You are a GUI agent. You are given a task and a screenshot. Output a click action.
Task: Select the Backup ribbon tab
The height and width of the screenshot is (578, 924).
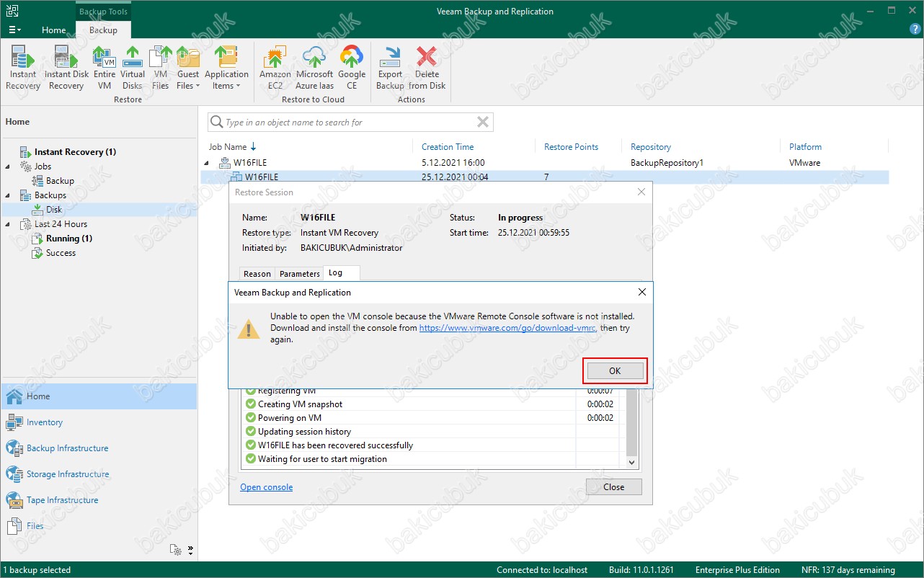[103, 30]
